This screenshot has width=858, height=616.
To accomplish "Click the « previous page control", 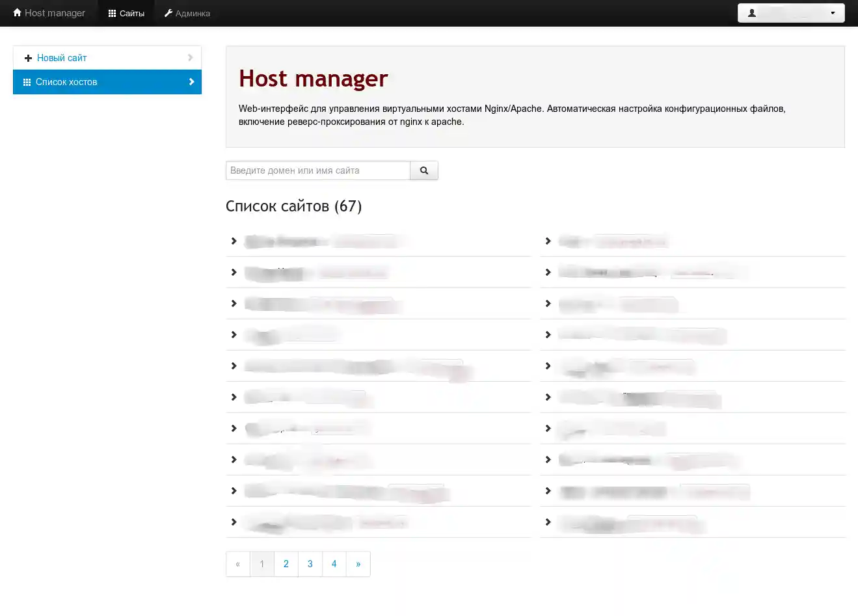I will click(x=238, y=563).
